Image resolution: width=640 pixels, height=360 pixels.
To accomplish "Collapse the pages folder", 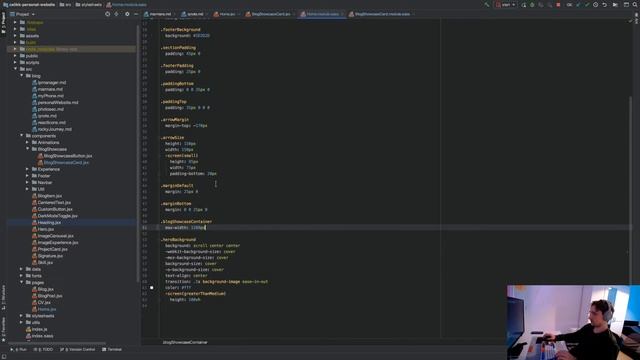I will 22,282.
